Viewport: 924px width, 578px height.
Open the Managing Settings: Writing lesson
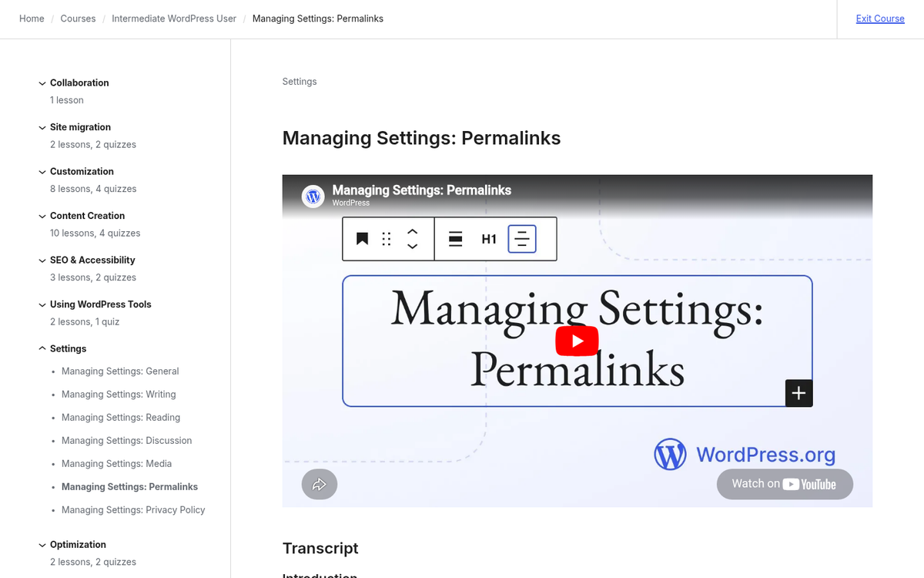118,394
